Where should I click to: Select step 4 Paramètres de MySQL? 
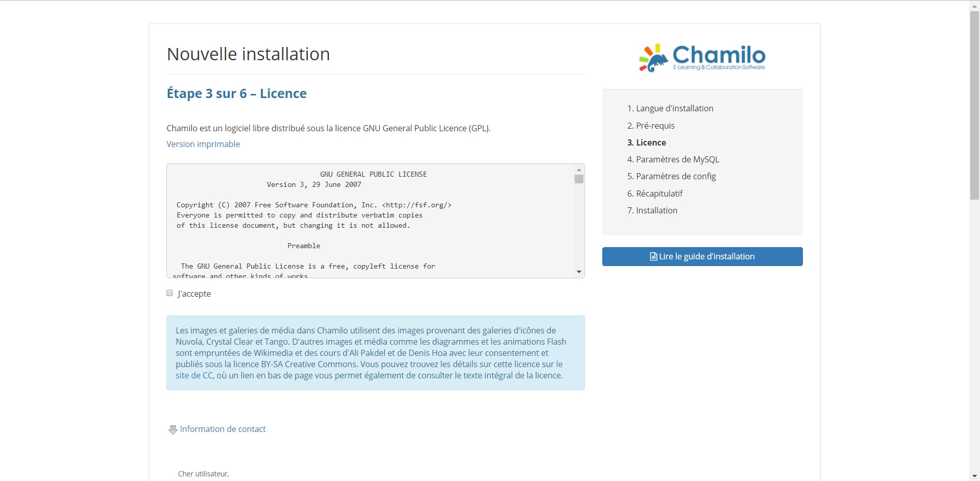pyautogui.click(x=673, y=159)
